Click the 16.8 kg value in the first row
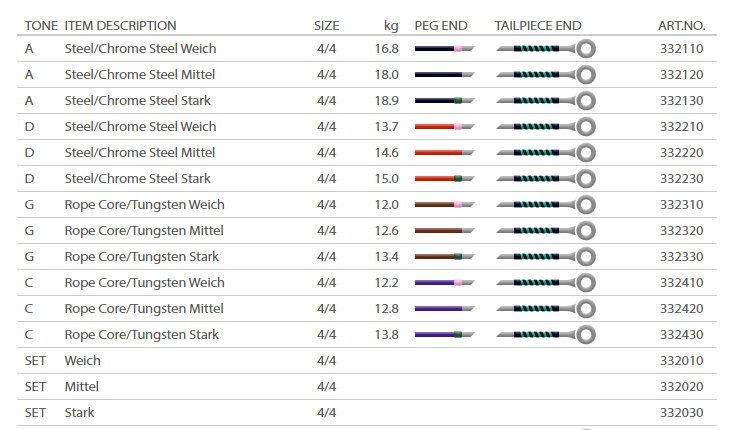This screenshot has width=729, height=430. pyautogui.click(x=386, y=49)
